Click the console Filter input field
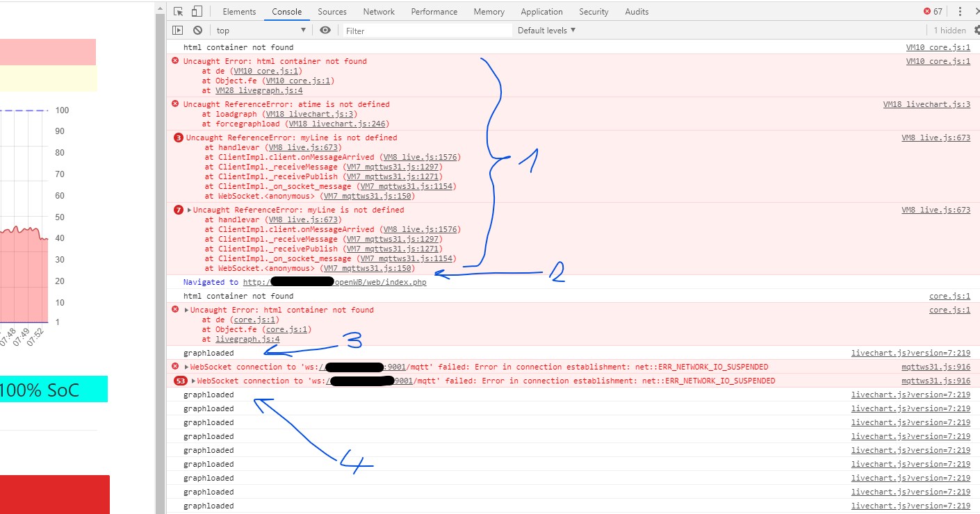 [427, 31]
